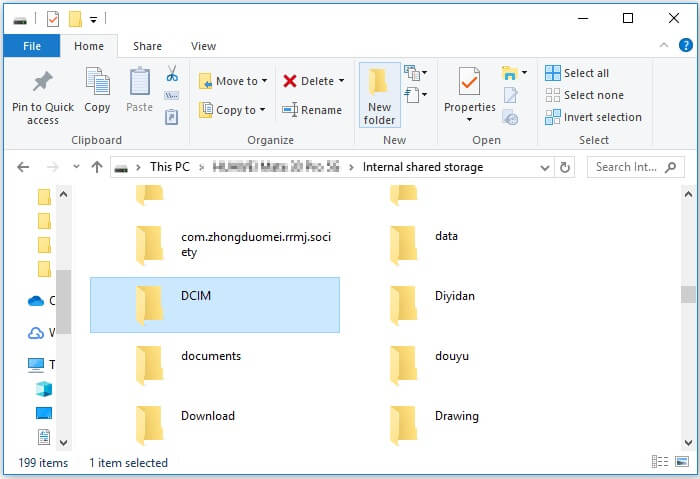
Task: Open the File menu
Action: point(32,46)
